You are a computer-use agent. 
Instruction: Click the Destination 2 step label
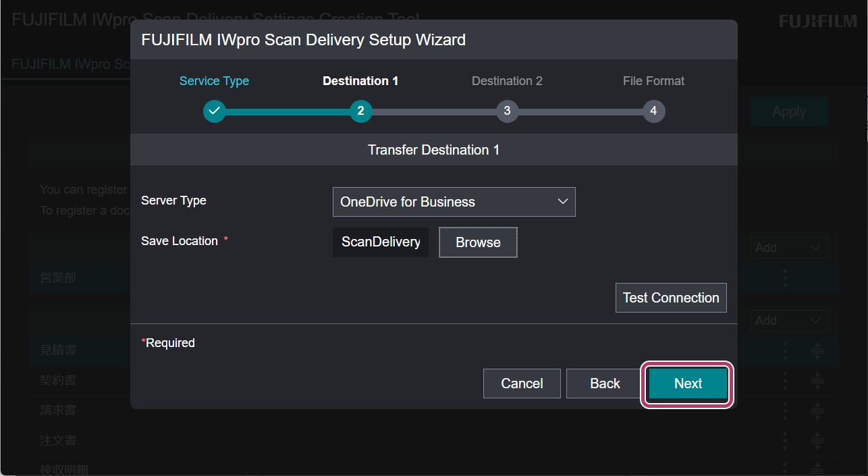507,81
